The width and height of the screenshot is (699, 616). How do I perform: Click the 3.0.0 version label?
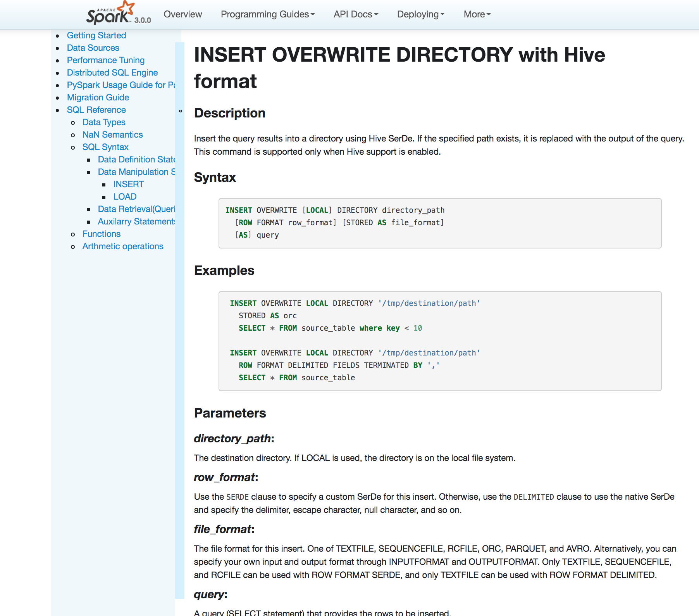pyautogui.click(x=143, y=20)
